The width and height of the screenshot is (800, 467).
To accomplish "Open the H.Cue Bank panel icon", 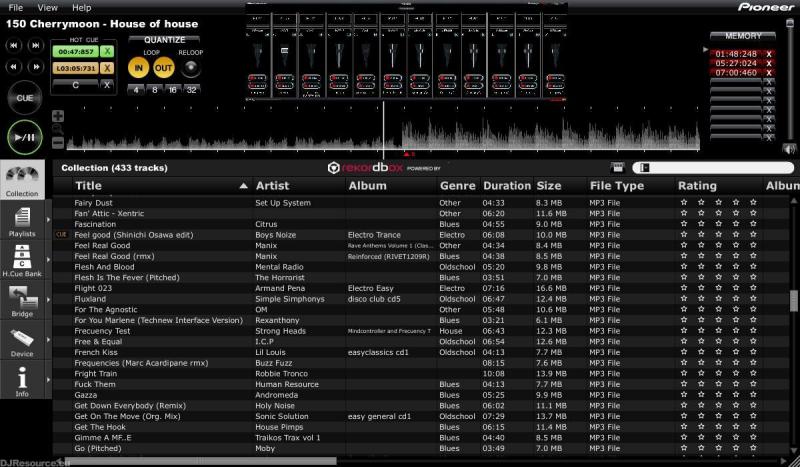I will (x=22, y=257).
